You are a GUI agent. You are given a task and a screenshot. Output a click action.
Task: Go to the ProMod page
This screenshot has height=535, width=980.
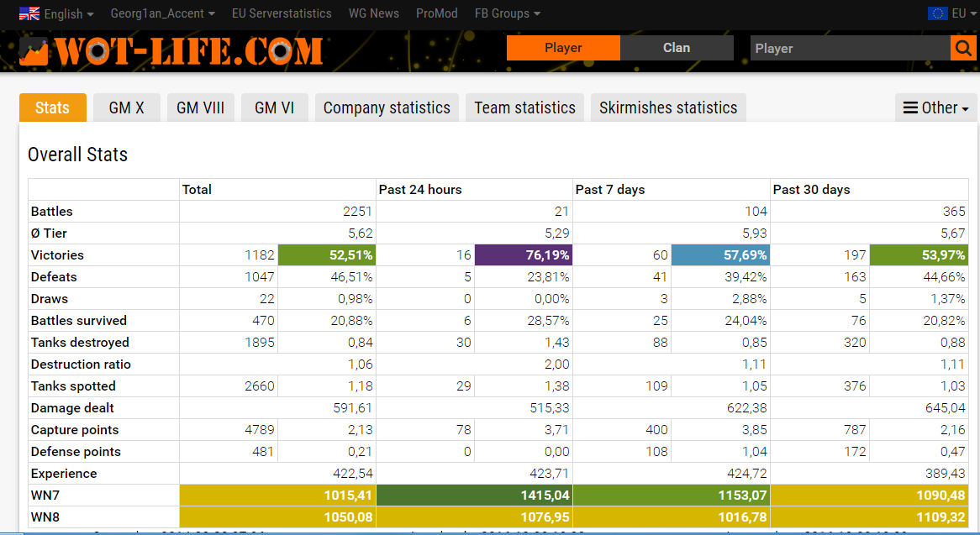pyautogui.click(x=437, y=13)
